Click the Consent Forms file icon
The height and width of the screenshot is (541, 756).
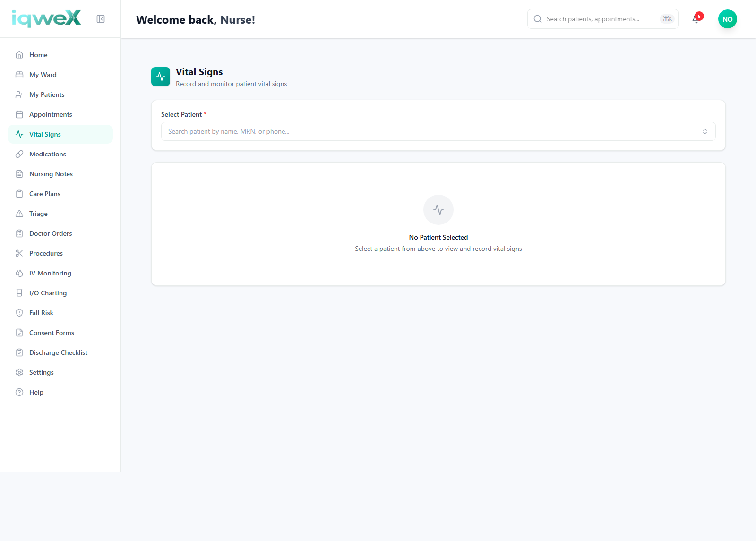pos(19,333)
